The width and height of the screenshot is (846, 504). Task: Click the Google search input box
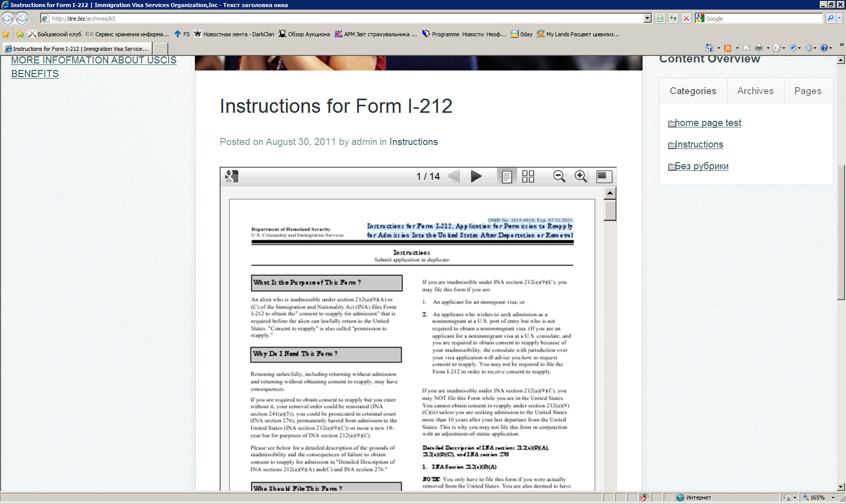[x=763, y=19]
